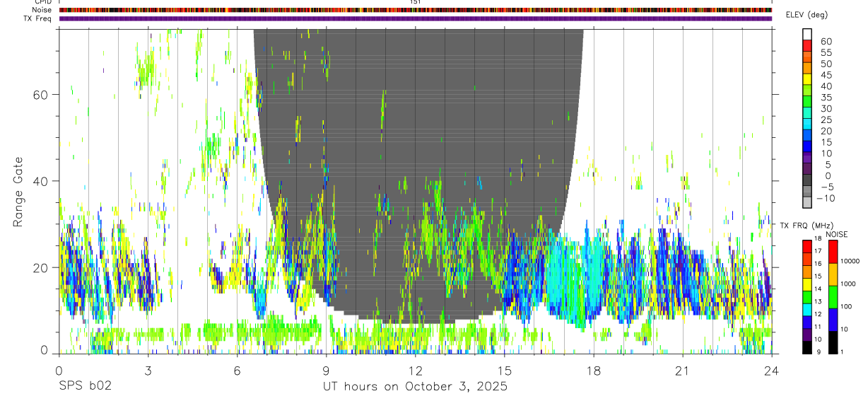This screenshot has width=868, height=401.
Task: Click the 'Noise' strip label at top
Action: point(42,10)
